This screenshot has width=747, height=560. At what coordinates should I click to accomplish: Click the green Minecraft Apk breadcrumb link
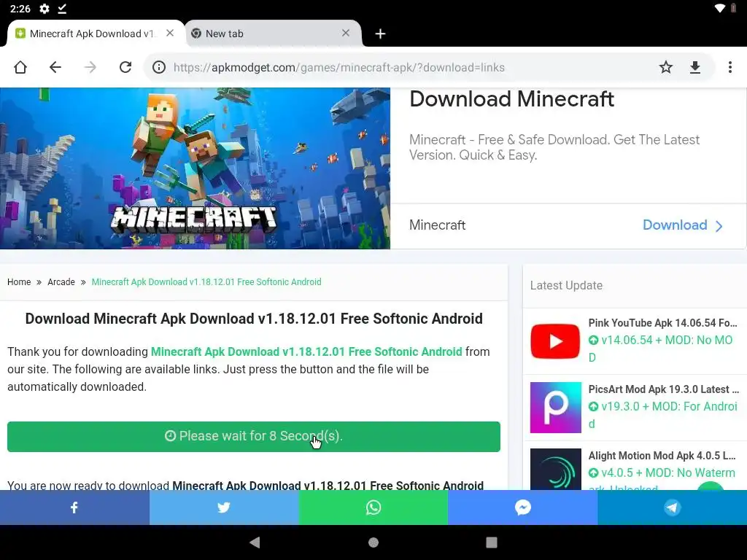pyautogui.click(x=206, y=282)
